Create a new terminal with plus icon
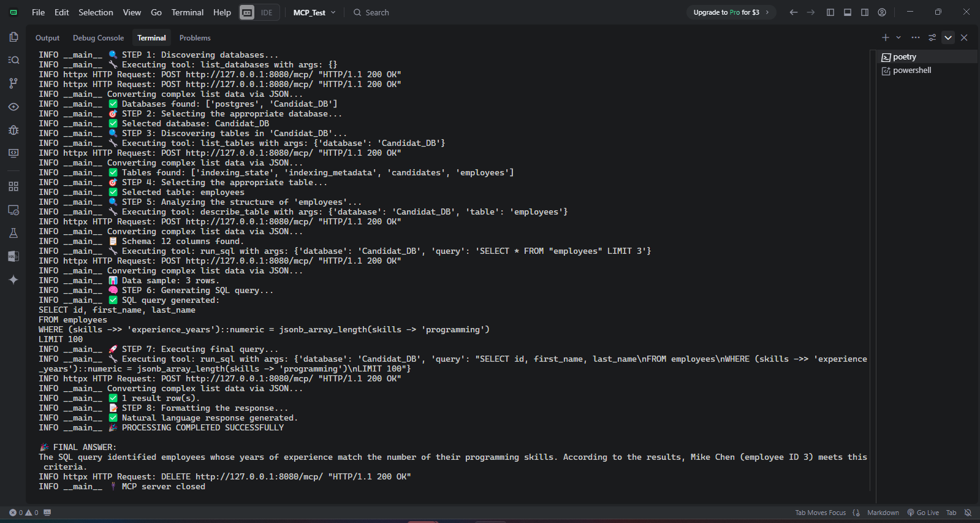Image resolution: width=980 pixels, height=523 pixels. click(x=886, y=37)
